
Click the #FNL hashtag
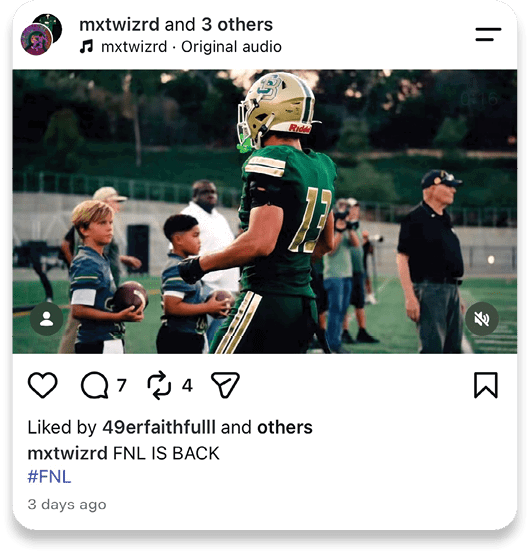pyautogui.click(x=49, y=477)
